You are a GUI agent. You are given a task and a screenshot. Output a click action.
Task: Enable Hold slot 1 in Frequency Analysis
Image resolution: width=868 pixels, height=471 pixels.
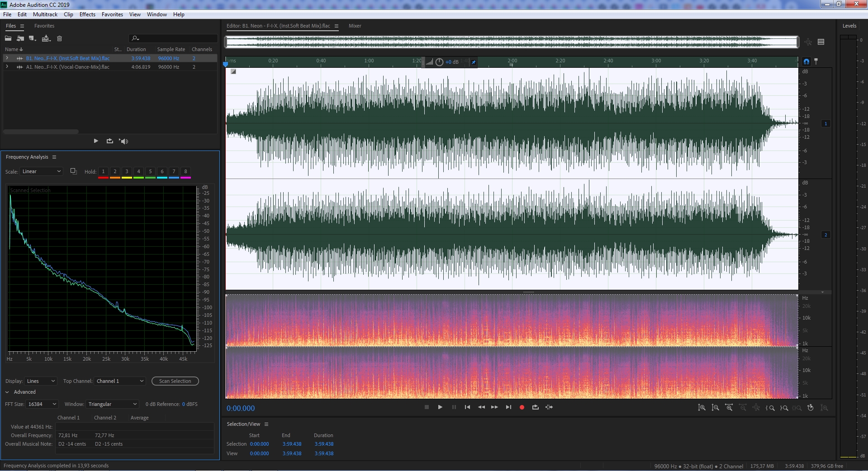(x=103, y=171)
